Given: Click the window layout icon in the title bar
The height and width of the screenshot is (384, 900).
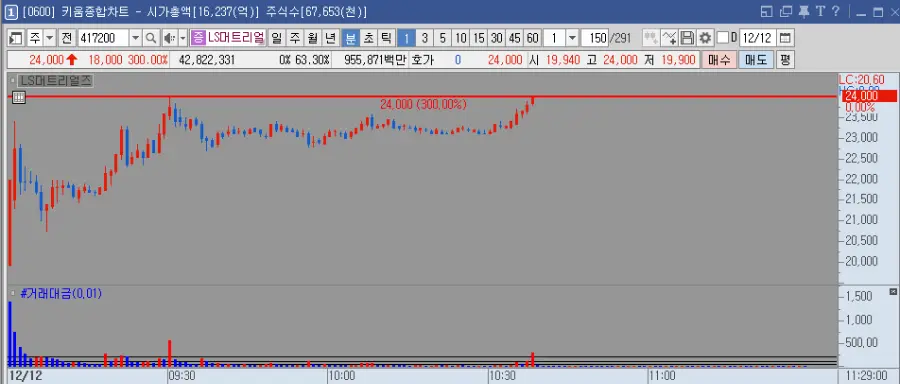Looking at the screenshot, I should 767,11.
